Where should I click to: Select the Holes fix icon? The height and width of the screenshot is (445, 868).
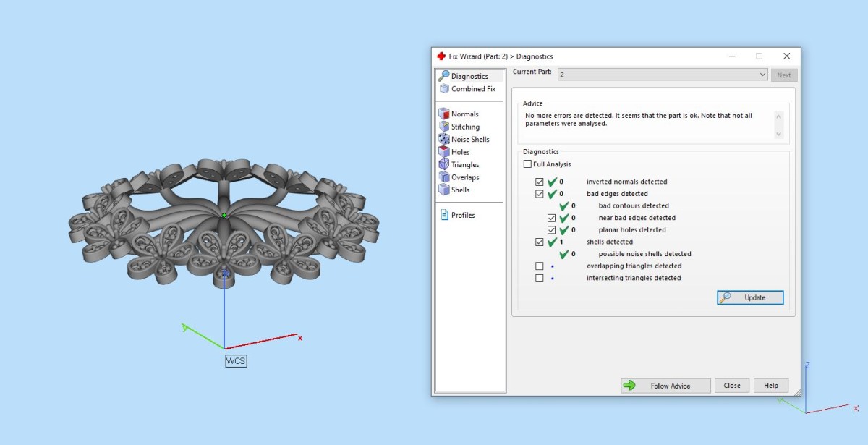[443, 152]
